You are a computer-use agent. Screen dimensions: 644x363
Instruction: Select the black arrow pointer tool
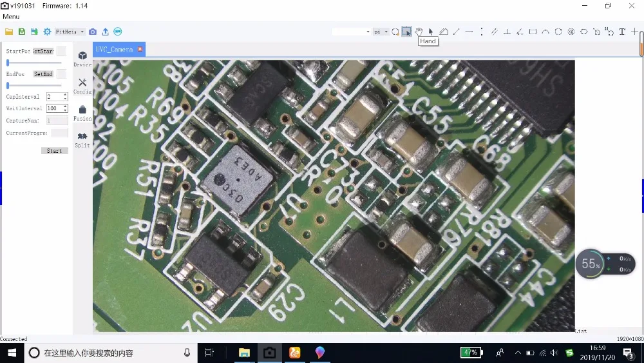tap(430, 32)
